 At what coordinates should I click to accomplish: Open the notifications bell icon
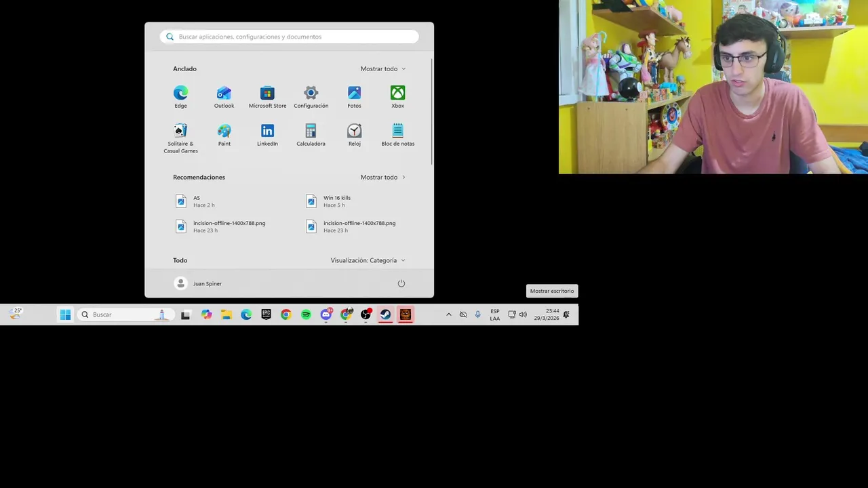click(x=566, y=314)
